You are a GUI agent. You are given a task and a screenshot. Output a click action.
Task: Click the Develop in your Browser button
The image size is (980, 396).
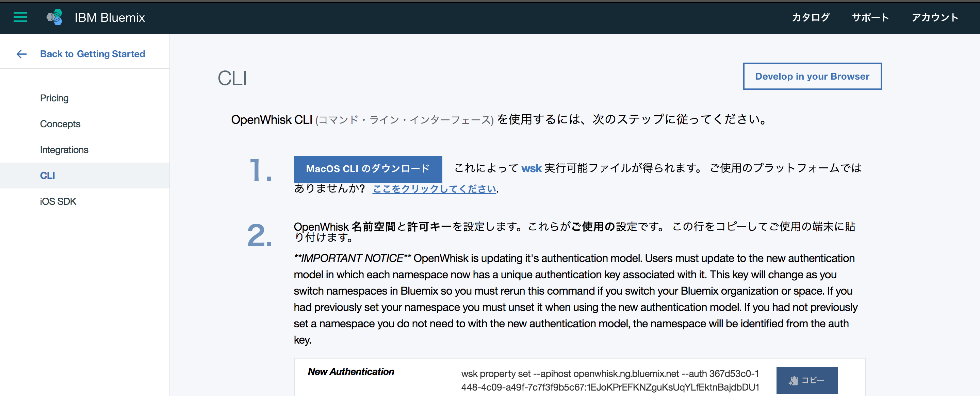[x=812, y=76]
